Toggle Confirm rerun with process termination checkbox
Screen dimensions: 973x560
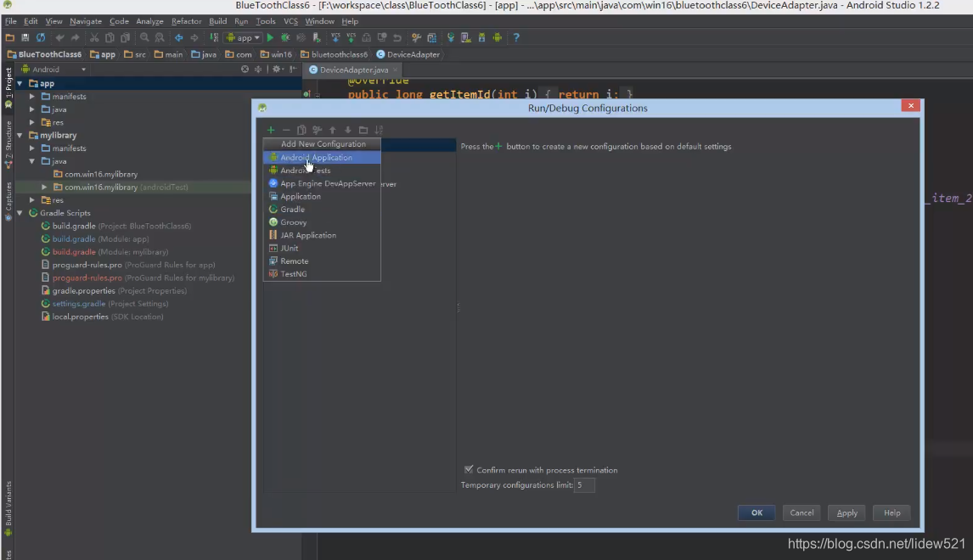(x=469, y=469)
